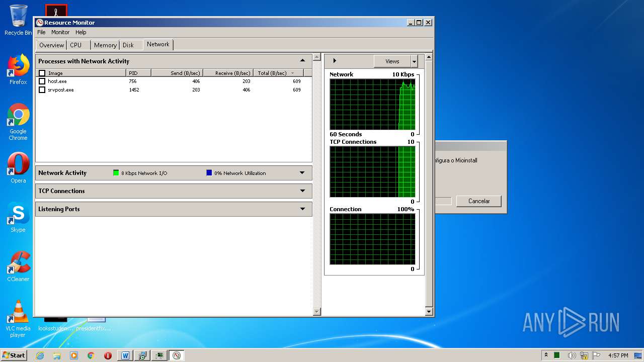Sort by Receive (B/sec) column

(228, 73)
